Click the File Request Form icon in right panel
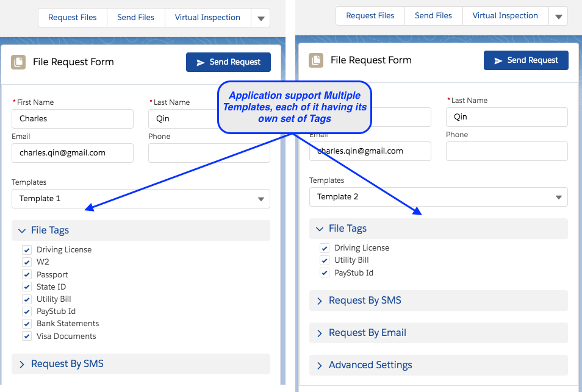582x392 pixels. point(316,60)
